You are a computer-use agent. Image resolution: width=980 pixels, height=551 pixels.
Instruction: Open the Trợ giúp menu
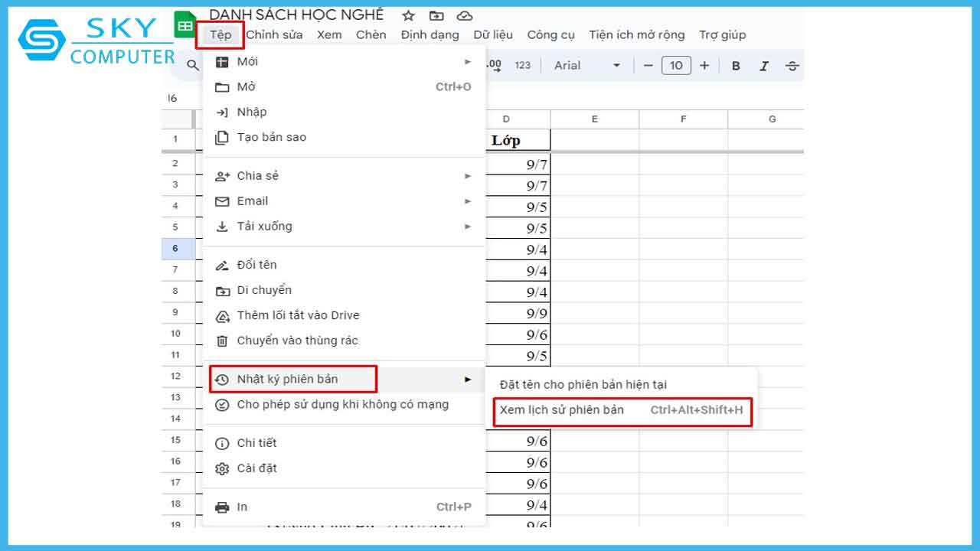tap(722, 35)
